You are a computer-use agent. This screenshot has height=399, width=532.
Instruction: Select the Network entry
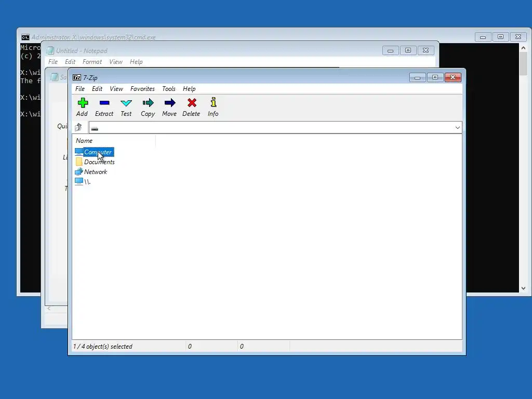click(91, 171)
